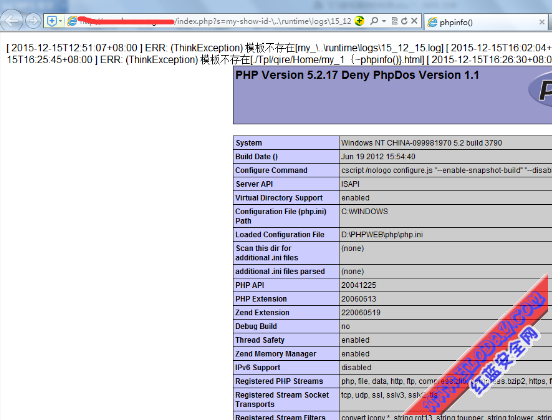The width and height of the screenshot is (553, 420).
Task: Click 'Scan this dir for additional .ini files'
Action: click(267, 253)
